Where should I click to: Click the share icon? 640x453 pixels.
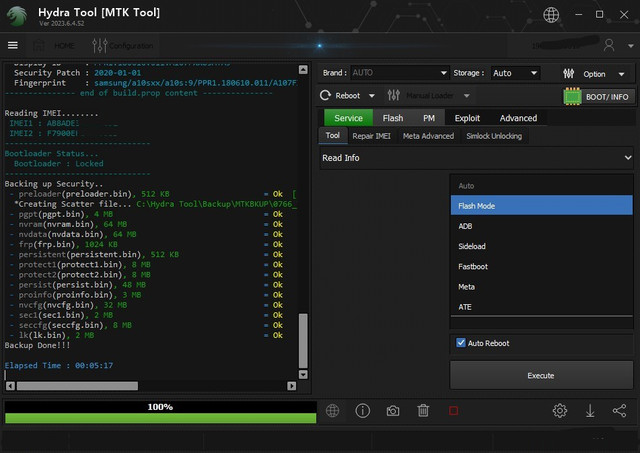click(619, 411)
